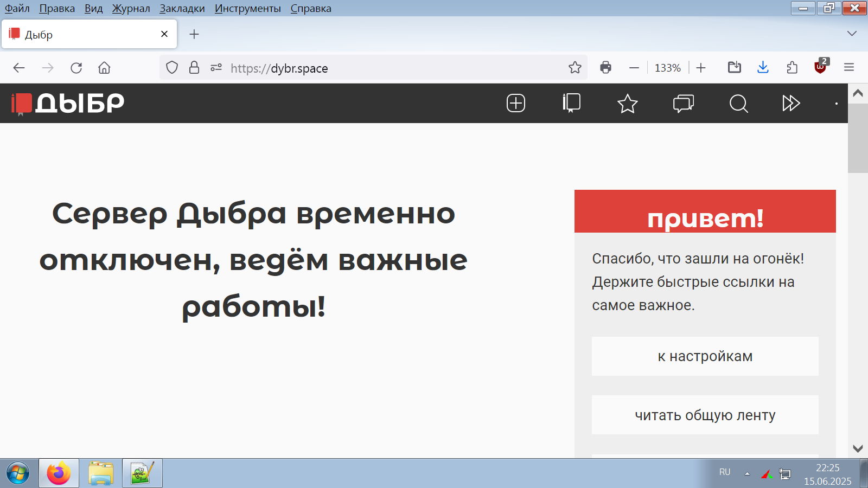Open the browser home page
The image size is (868, 488).
point(104,68)
